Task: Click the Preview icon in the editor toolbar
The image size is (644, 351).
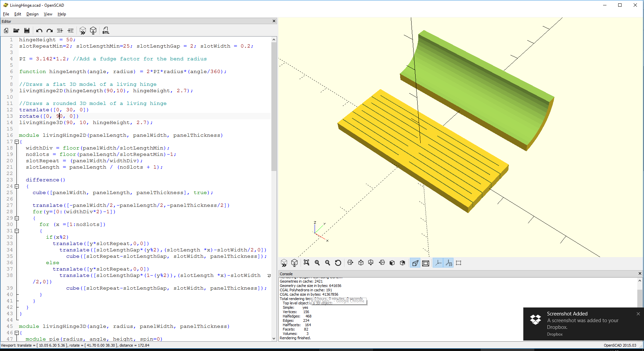Action: 83,31
